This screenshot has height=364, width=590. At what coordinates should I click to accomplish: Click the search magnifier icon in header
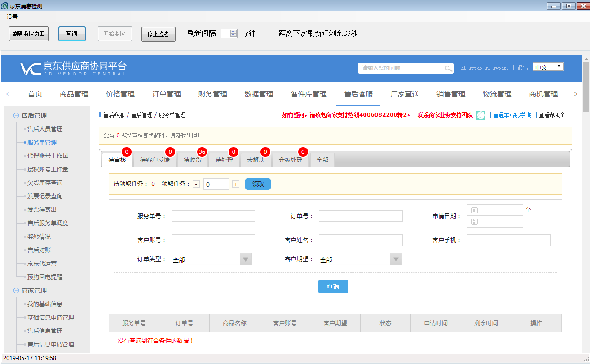click(448, 68)
